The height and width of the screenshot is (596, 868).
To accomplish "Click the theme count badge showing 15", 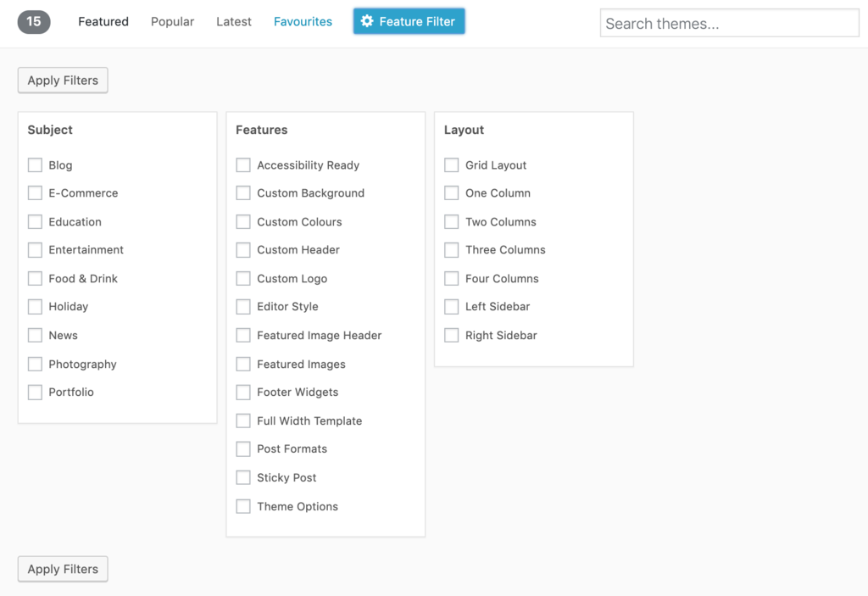I will click(33, 21).
